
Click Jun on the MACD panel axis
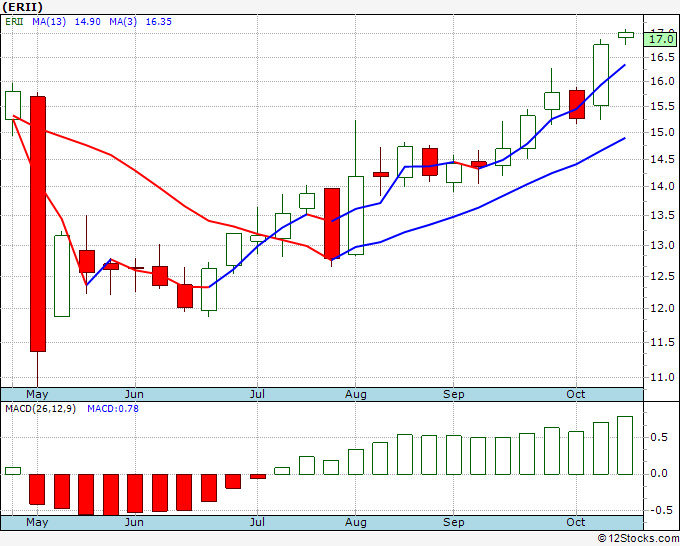(x=134, y=523)
